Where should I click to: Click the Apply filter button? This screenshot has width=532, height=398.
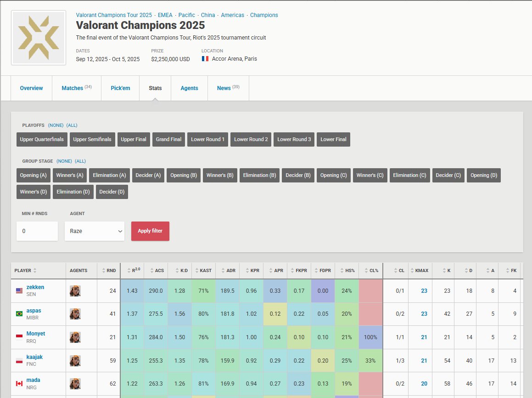pos(150,231)
